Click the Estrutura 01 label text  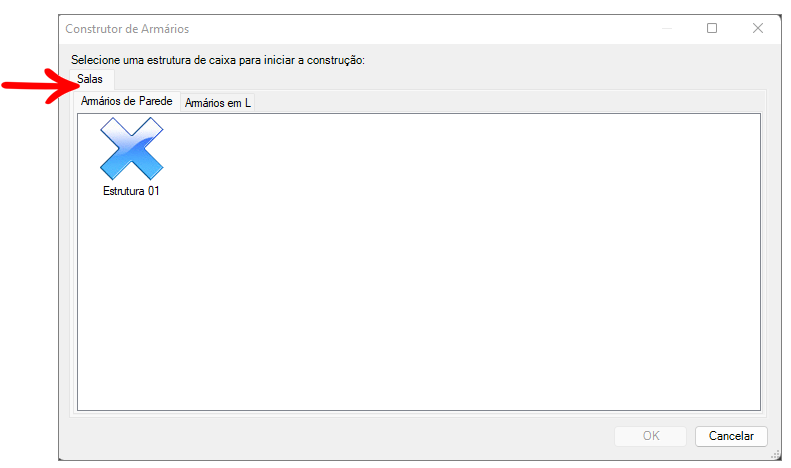[131, 191]
